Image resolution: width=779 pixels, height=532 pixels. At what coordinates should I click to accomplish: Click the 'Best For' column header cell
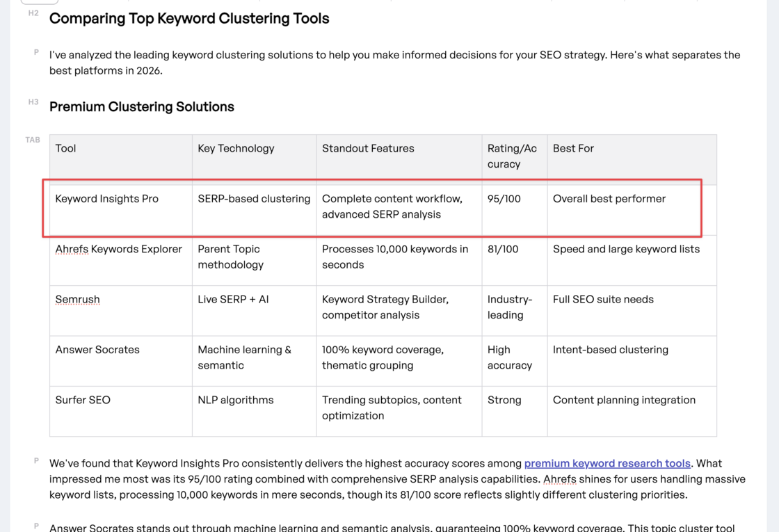click(x=632, y=159)
